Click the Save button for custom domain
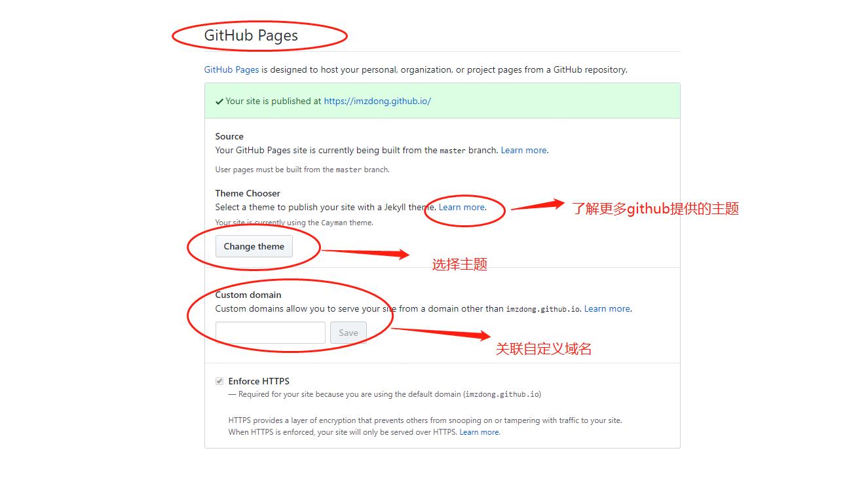This screenshot has height=478, width=868. point(349,333)
